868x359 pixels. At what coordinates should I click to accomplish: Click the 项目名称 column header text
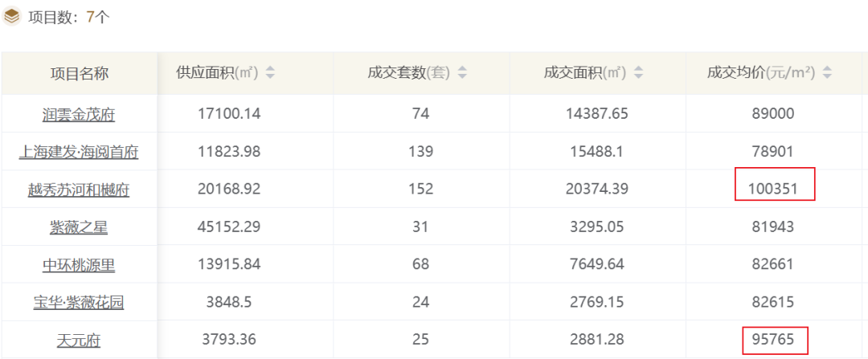(79, 74)
